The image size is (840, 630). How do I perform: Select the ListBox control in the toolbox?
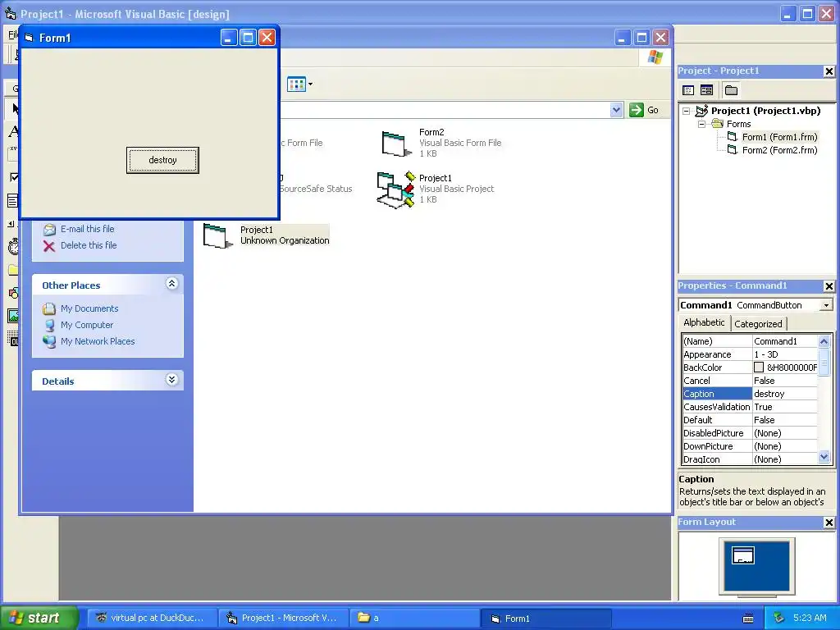[13, 201]
